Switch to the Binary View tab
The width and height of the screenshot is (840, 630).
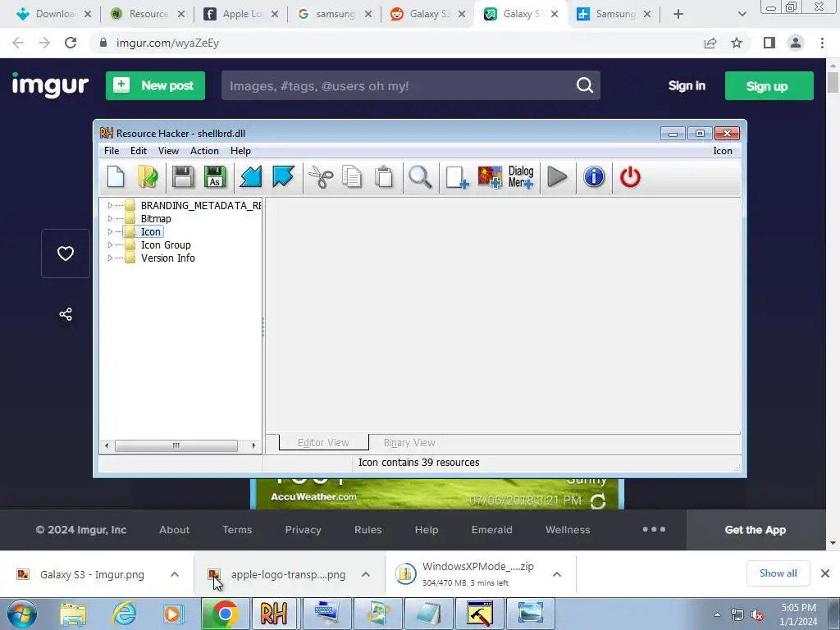click(x=409, y=443)
